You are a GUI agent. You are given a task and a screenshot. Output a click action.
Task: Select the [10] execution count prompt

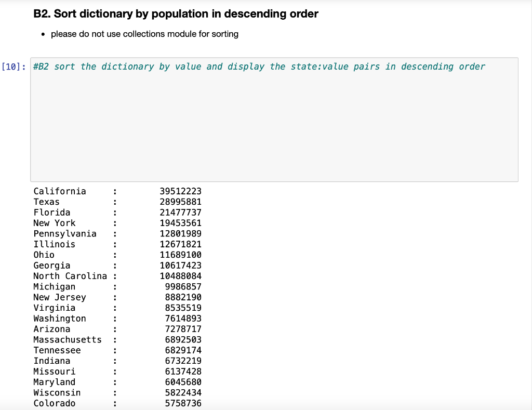14,67
